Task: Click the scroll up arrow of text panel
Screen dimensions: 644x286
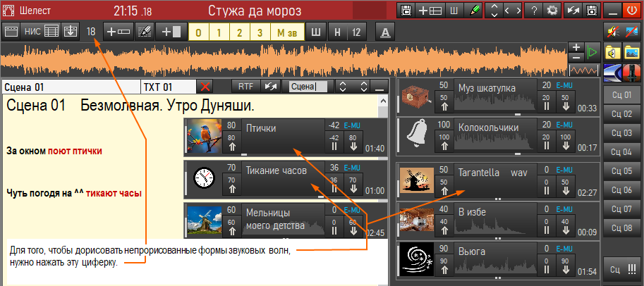Action: coord(383,101)
